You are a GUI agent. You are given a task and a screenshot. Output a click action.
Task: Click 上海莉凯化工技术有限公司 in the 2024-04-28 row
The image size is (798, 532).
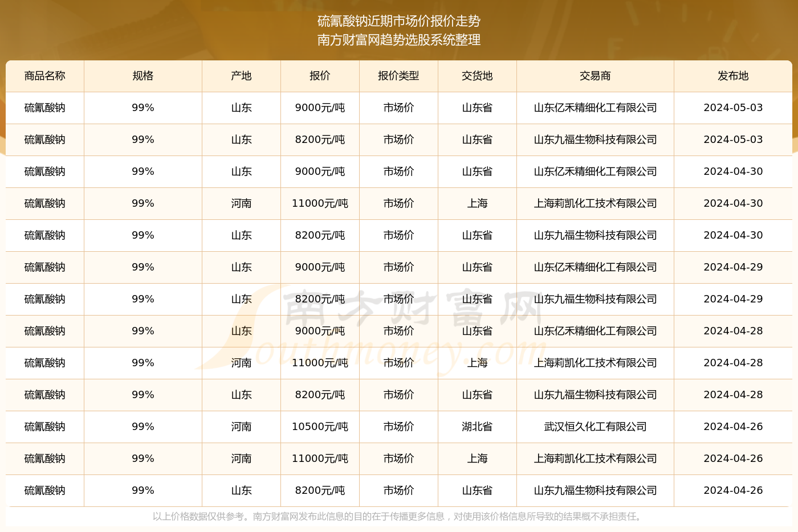point(596,363)
